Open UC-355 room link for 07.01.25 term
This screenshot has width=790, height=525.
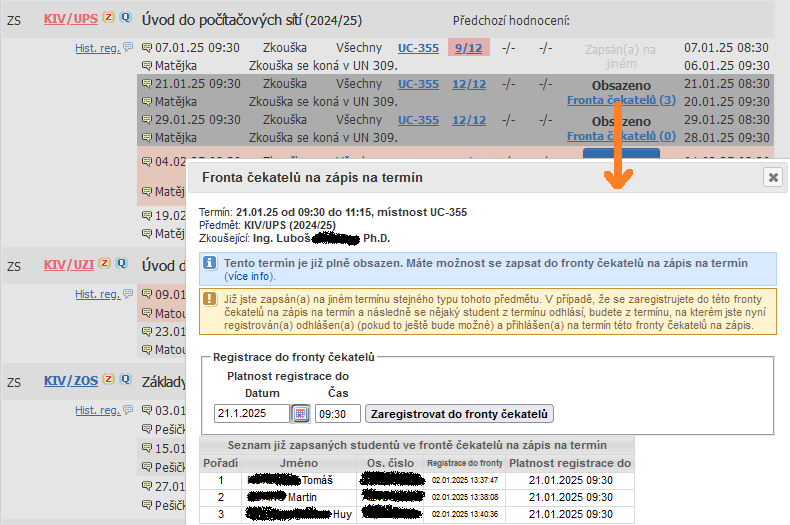click(x=418, y=48)
